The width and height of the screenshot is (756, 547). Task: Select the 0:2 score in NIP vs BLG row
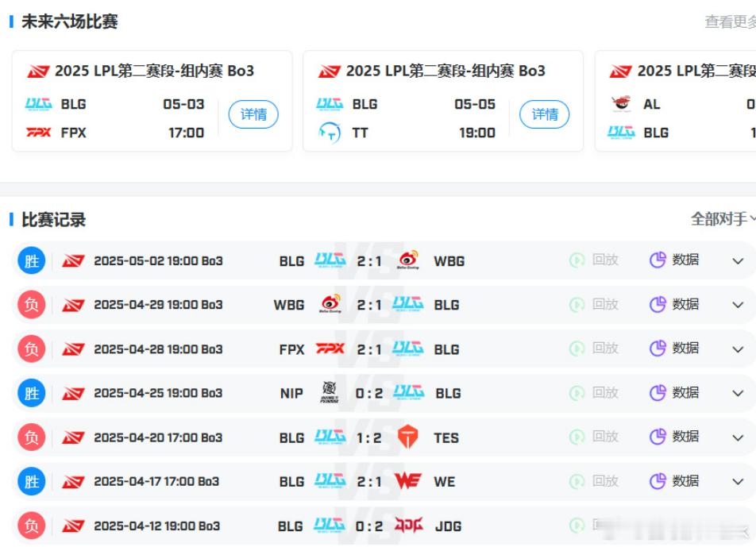[369, 393]
